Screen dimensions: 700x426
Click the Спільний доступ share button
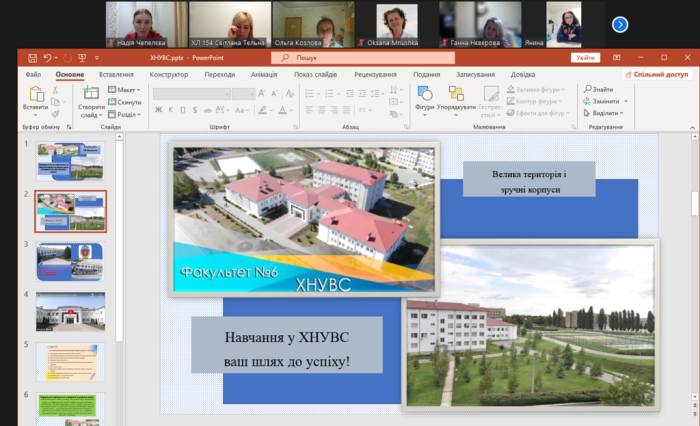(x=656, y=74)
